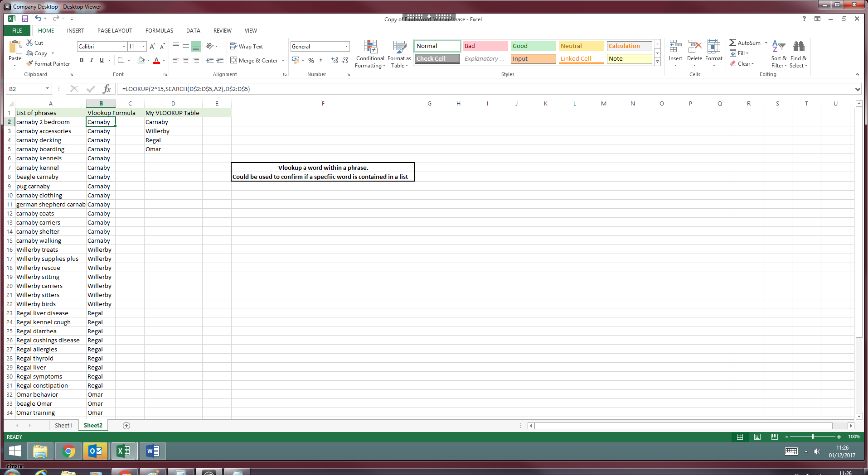Click the Conditional Formatting icon

[370, 47]
